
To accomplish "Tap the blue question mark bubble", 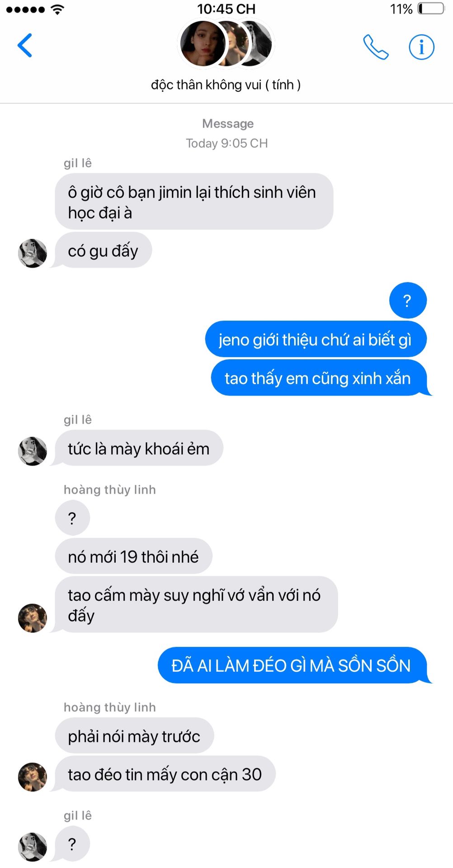I will [x=408, y=301].
